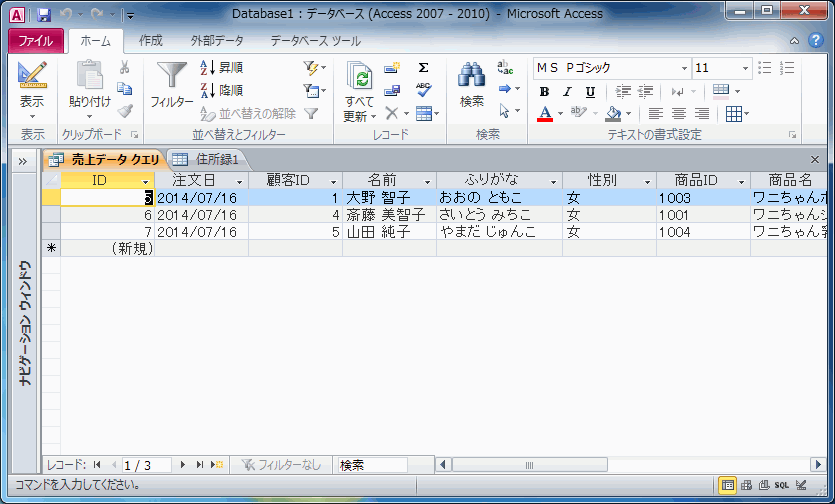
Task: Center align text
Action: click(678, 113)
